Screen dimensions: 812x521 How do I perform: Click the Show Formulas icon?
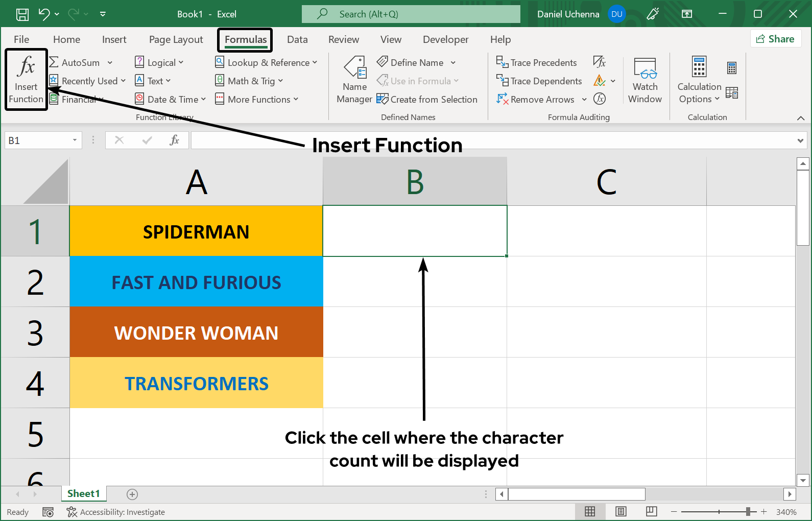[600, 62]
